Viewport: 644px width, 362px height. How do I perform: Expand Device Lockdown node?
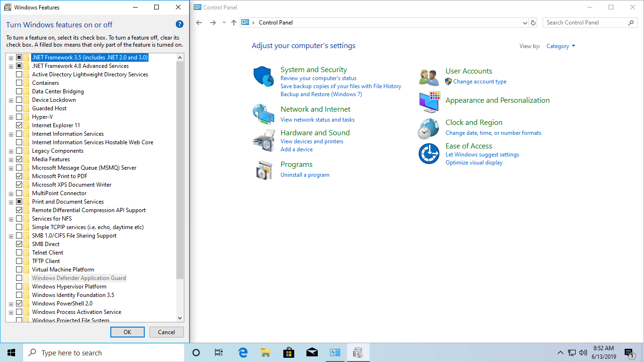point(11,100)
